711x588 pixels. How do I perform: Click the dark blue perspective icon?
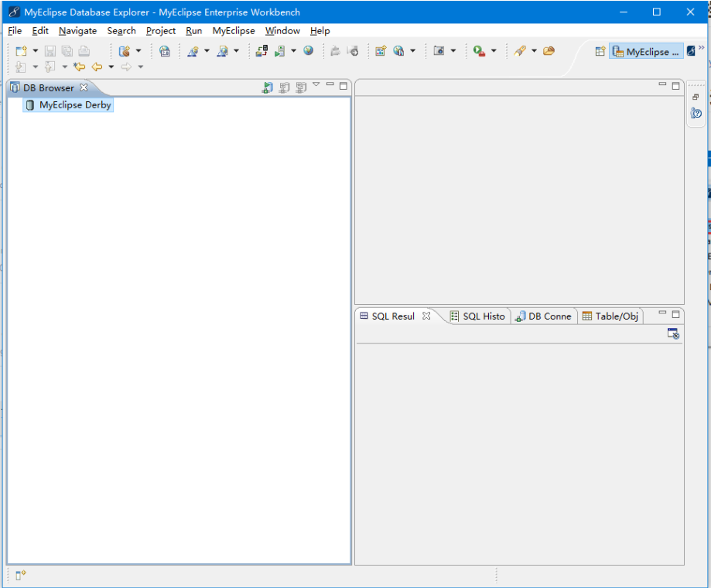click(691, 51)
